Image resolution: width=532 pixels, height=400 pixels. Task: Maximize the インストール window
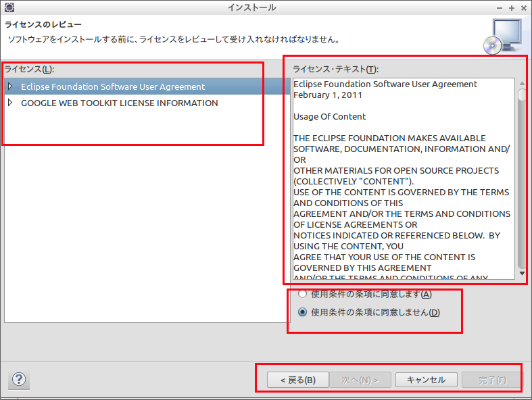pyautogui.click(x=512, y=8)
